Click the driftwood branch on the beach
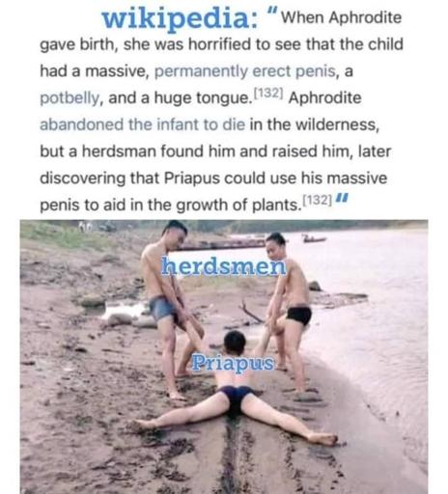 pyautogui.click(x=249, y=312)
